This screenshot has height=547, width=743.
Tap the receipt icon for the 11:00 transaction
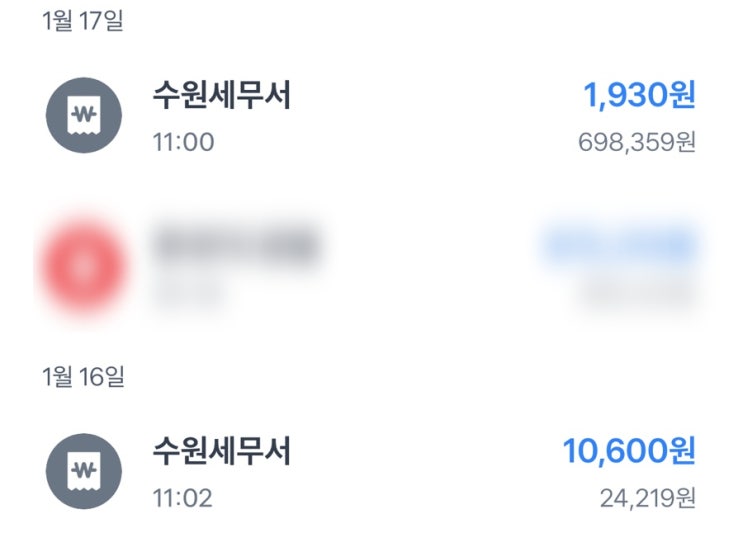pos(84,115)
